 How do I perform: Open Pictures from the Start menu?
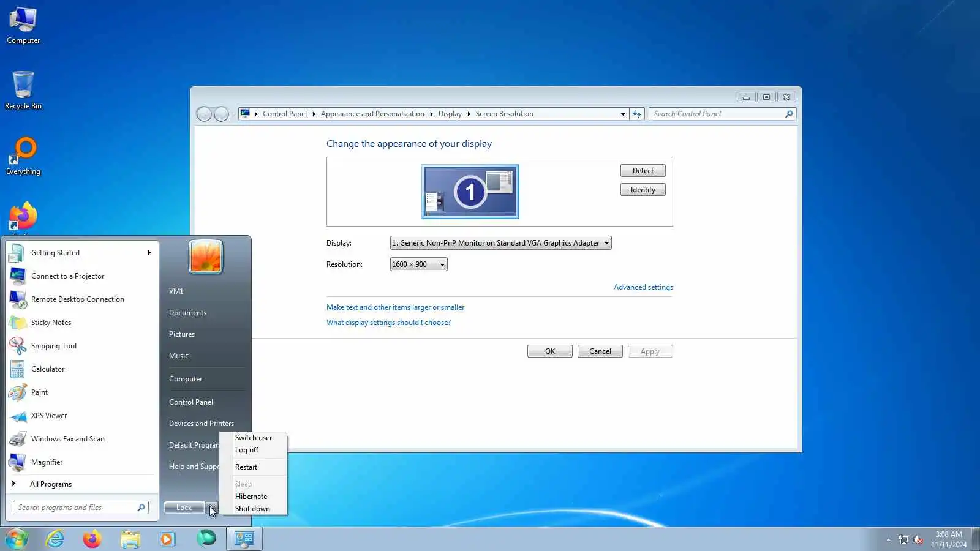pyautogui.click(x=182, y=334)
